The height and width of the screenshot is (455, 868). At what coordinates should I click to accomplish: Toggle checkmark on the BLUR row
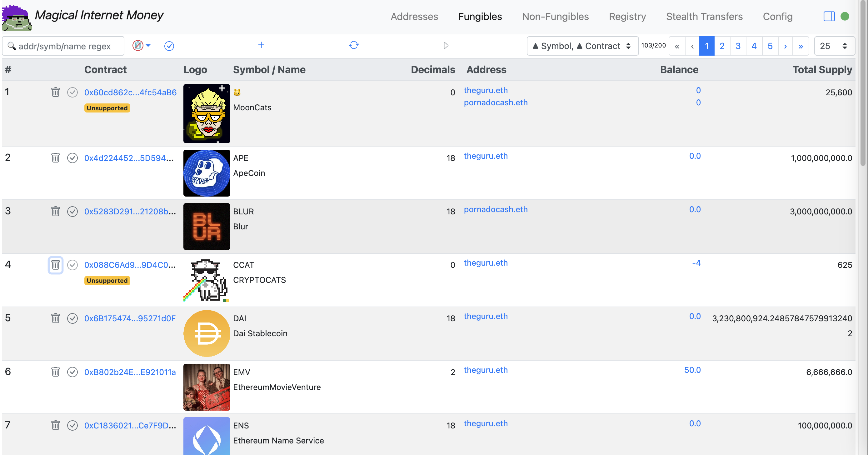click(72, 211)
